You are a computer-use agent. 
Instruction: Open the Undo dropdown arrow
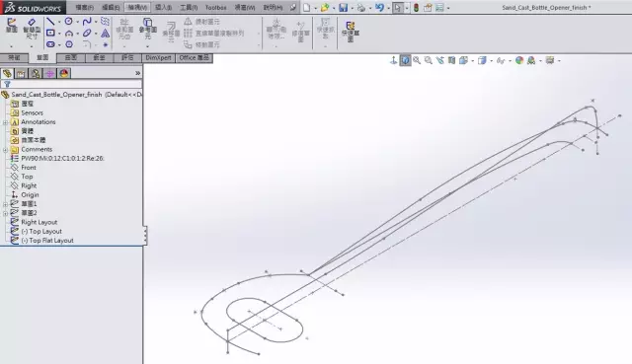[388, 8]
